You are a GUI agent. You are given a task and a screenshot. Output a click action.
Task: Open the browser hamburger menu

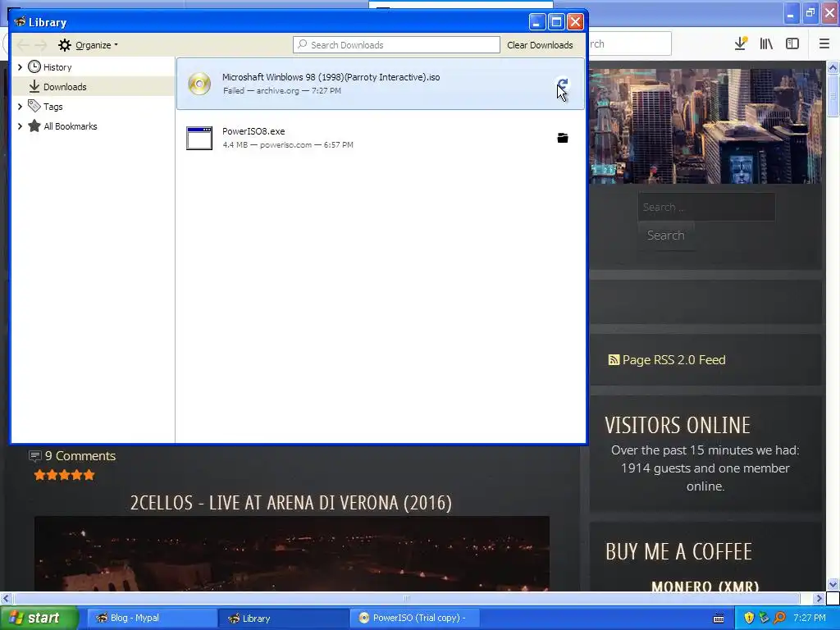(x=824, y=44)
